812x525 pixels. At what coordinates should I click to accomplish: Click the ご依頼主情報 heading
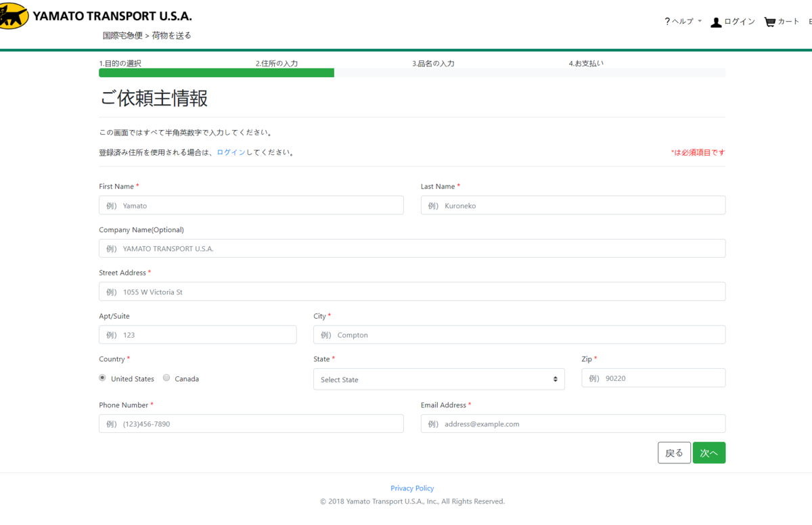[x=154, y=98]
